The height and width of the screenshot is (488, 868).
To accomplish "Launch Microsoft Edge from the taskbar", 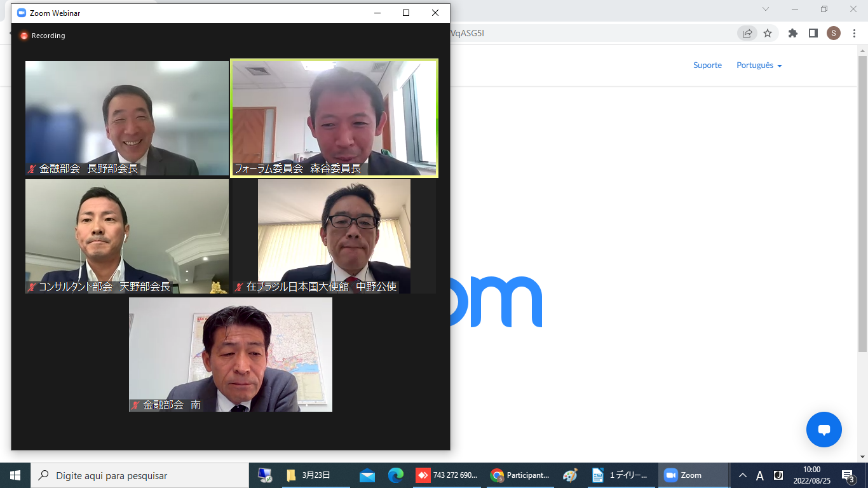I will (396, 475).
